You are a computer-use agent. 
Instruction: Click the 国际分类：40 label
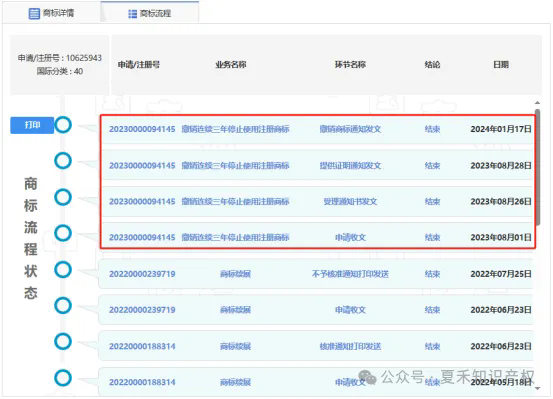pyautogui.click(x=60, y=71)
